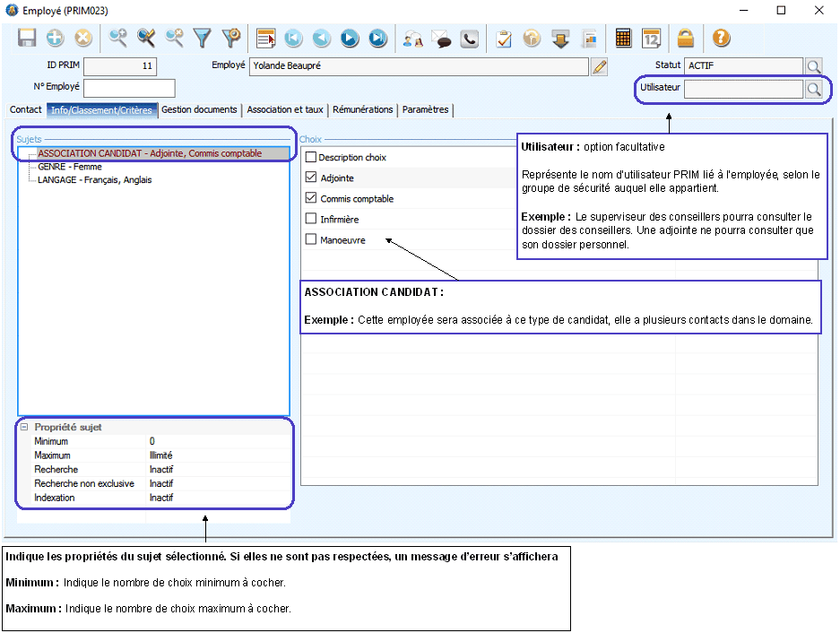Open the Statut lookup magnifier
840x633 pixels.
[x=813, y=66]
